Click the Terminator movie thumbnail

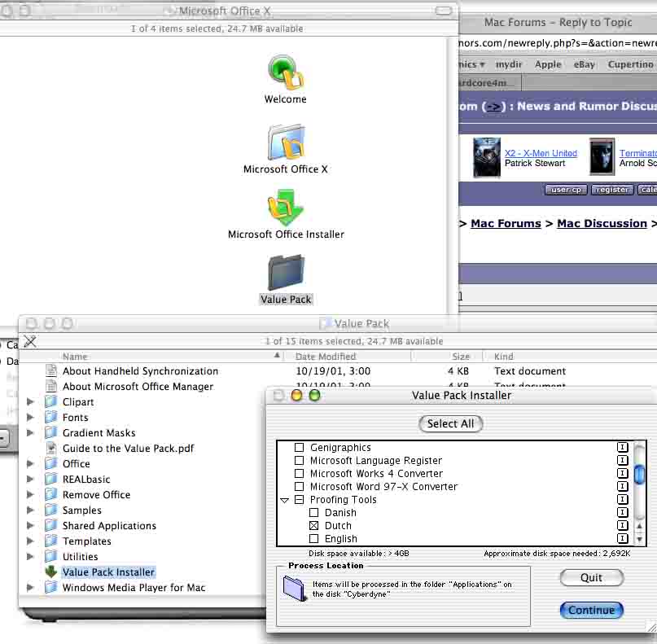coord(602,156)
